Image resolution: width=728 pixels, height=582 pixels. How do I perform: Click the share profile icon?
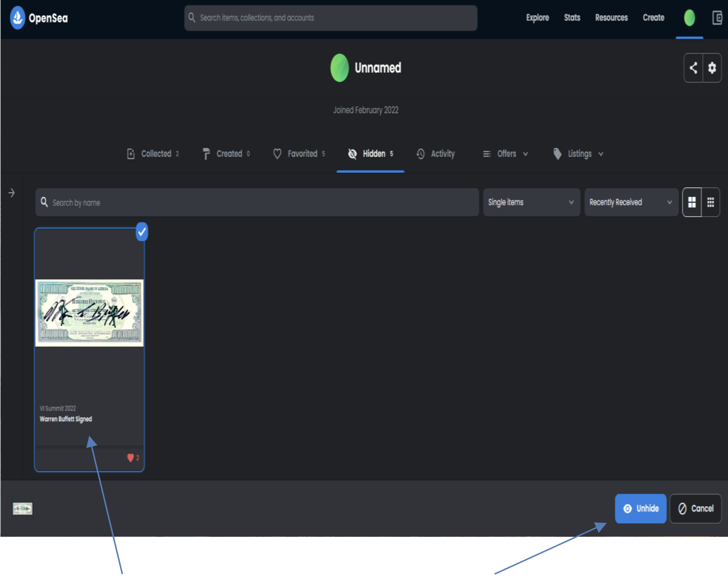[693, 68]
